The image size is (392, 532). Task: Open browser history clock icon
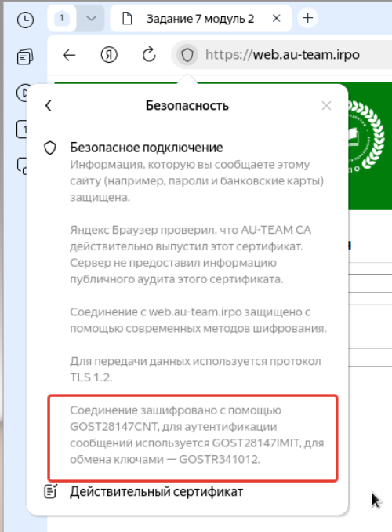point(25,20)
